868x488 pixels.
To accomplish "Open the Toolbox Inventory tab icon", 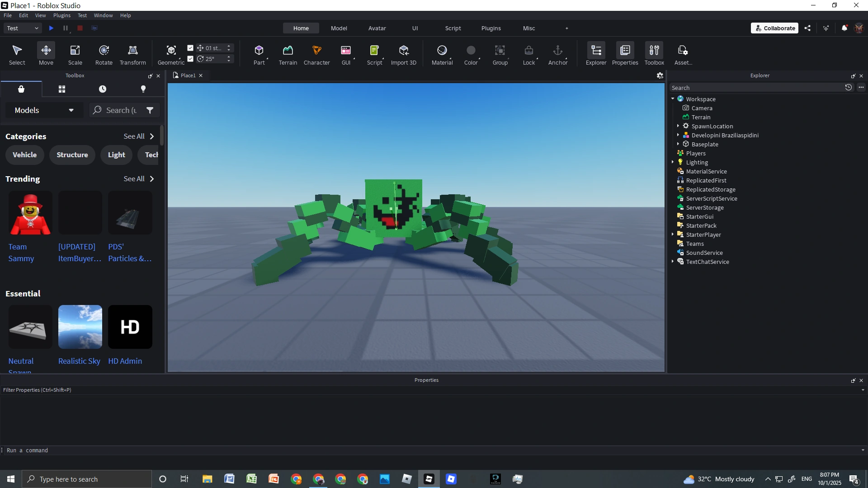I will [x=62, y=89].
